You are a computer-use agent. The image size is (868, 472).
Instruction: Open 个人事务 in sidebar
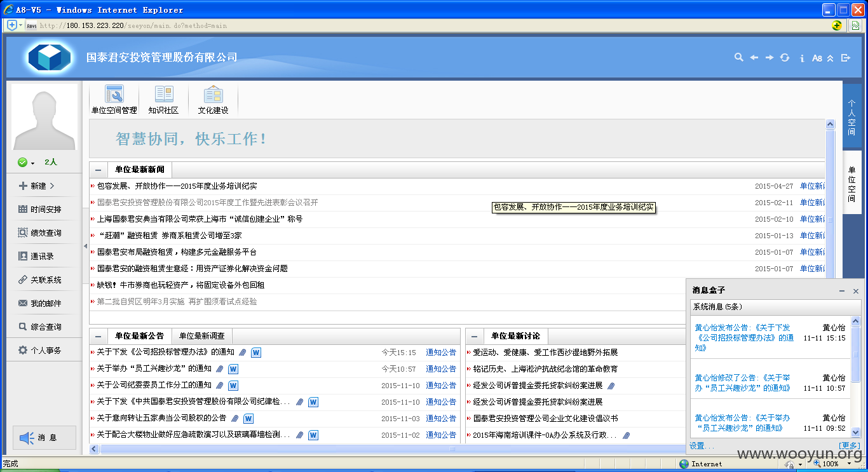pyautogui.click(x=41, y=351)
